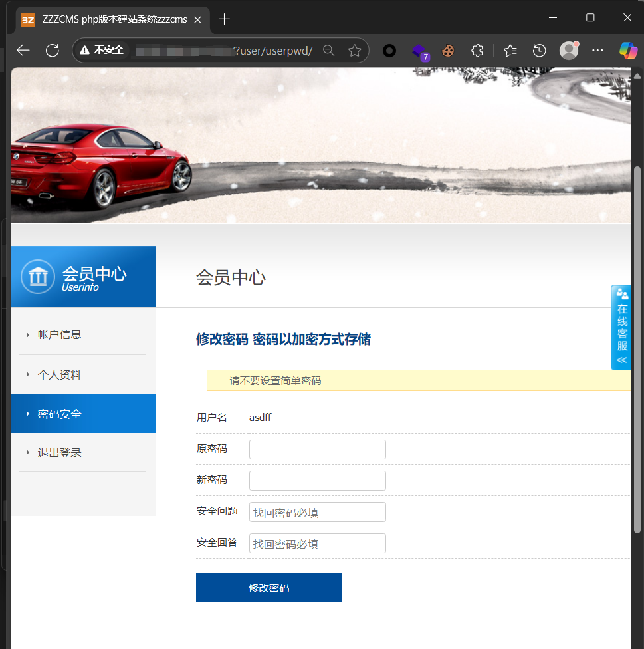Select 个人资料 in the sidebar
Image resolution: width=644 pixels, height=649 pixels.
(x=60, y=374)
